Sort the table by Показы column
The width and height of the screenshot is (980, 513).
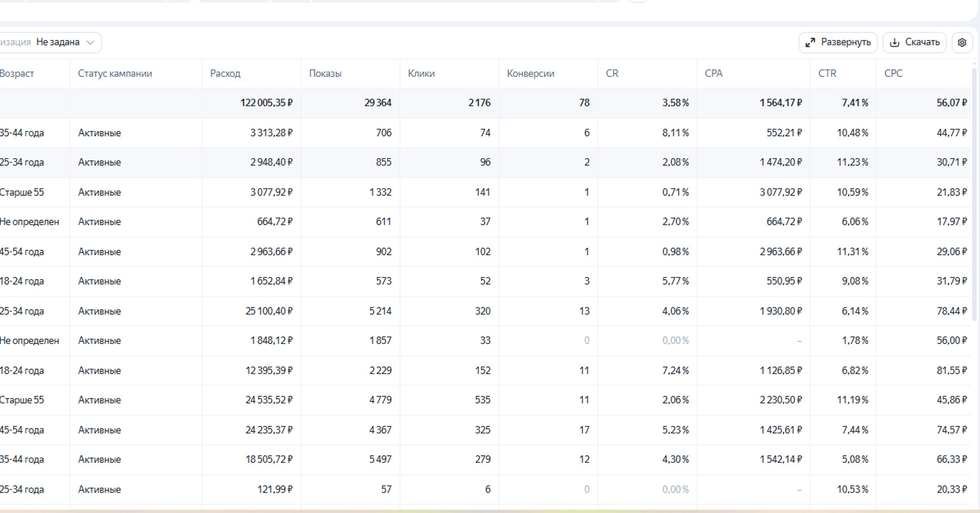(325, 74)
